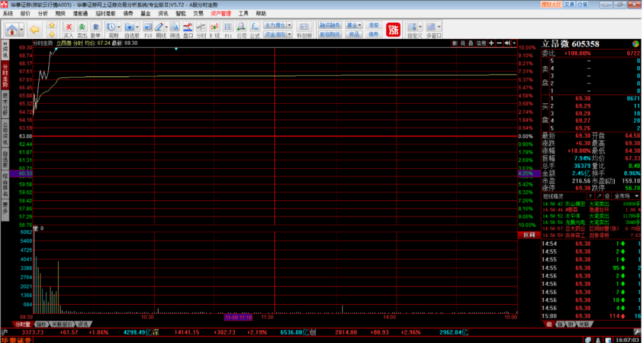Open the 自选股 watchlist icon

coord(129,27)
